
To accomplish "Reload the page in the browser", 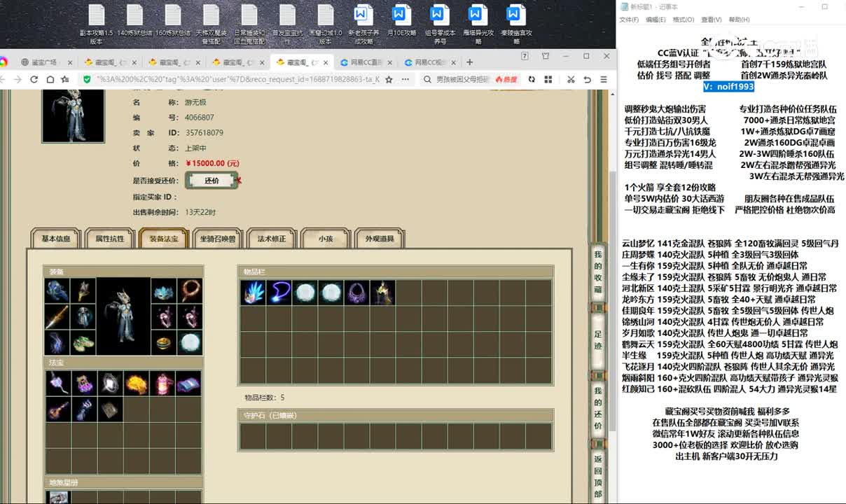I will coord(34,80).
